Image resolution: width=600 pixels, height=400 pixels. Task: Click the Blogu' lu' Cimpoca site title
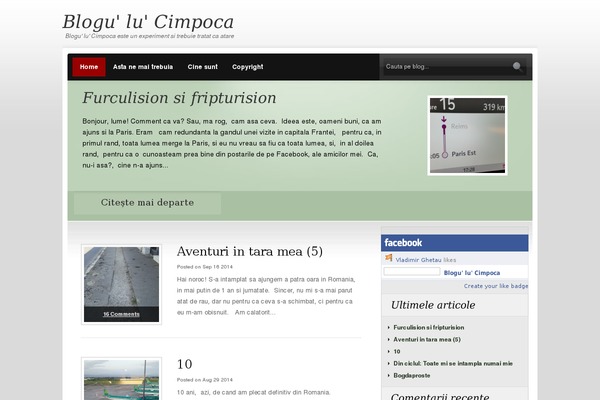pyautogui.click(x=148, y=22)
